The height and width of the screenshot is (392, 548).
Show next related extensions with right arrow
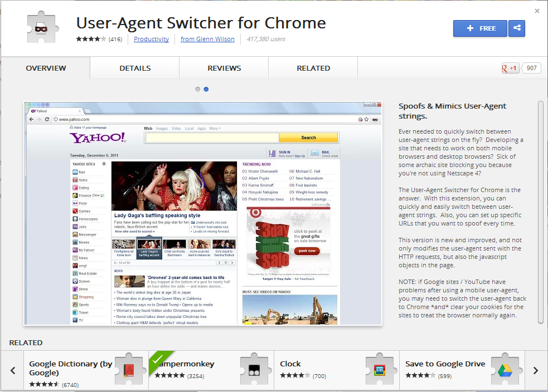coord(535,370)
